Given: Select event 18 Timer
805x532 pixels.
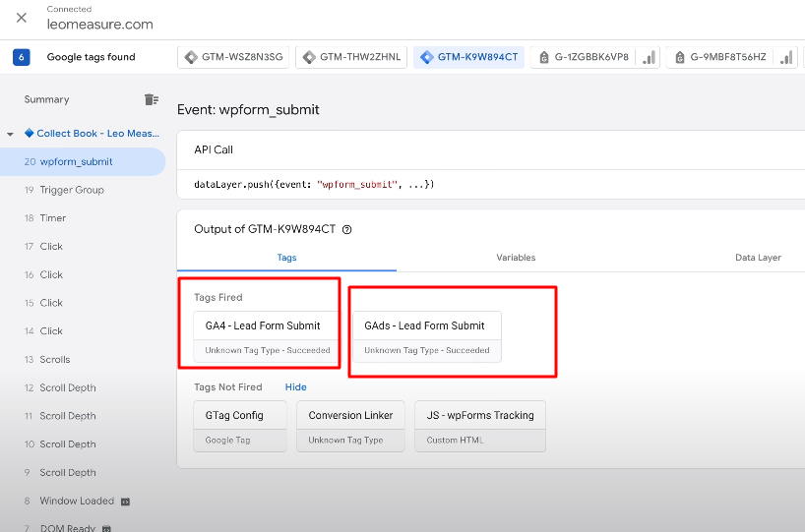Looking at the screenshot, I should (x=82, y=218).
